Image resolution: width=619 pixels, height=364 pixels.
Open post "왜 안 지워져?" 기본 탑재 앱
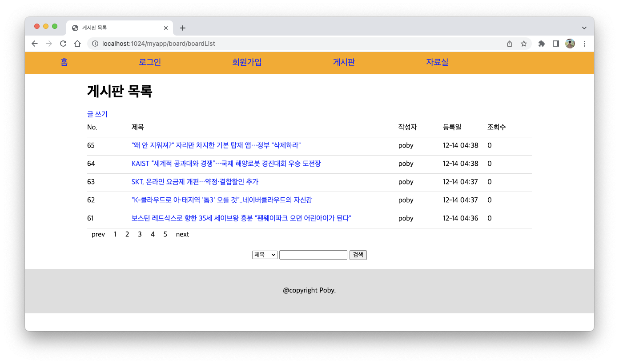pyautogui.click(x=216, y=145)
